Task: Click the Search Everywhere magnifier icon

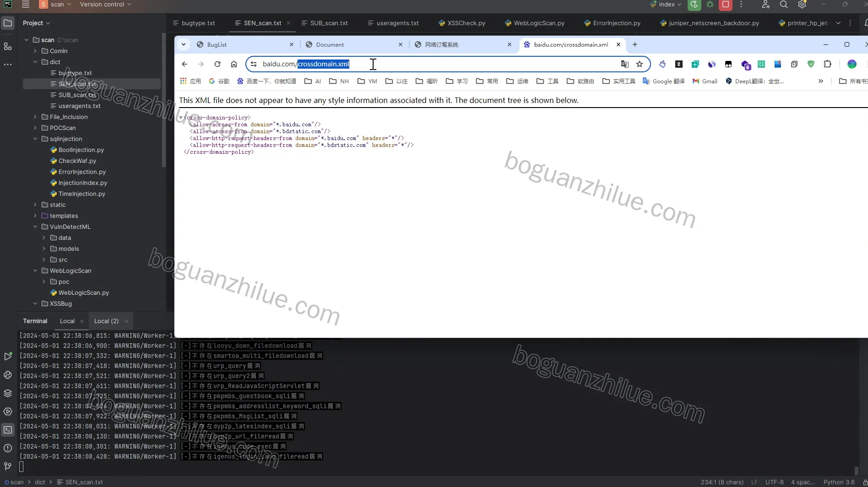Action: click(784, 5)
